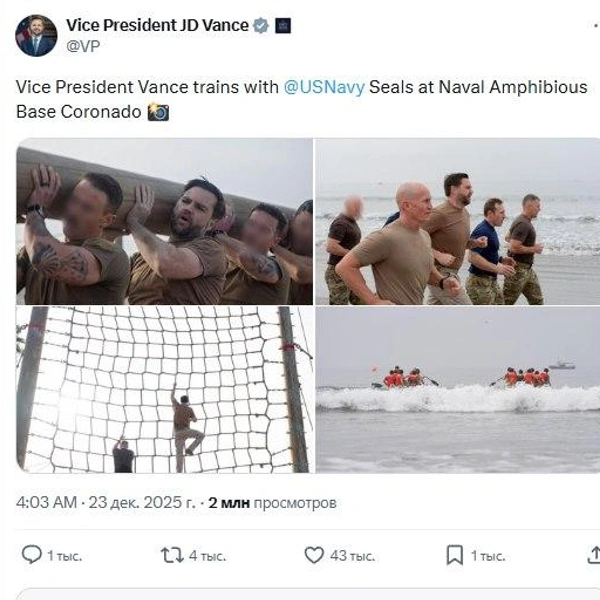Open the more options menu dots

coord(596,26)
